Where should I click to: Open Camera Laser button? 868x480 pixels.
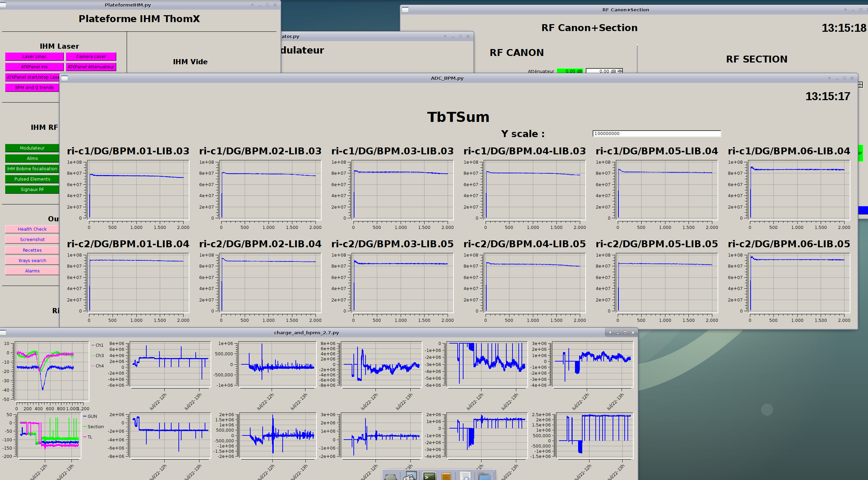91,57
